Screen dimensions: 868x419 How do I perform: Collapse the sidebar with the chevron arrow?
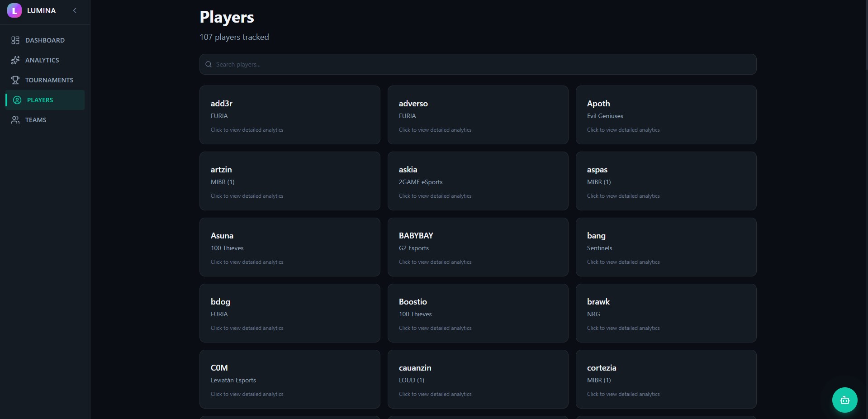(x=75, y=10)
